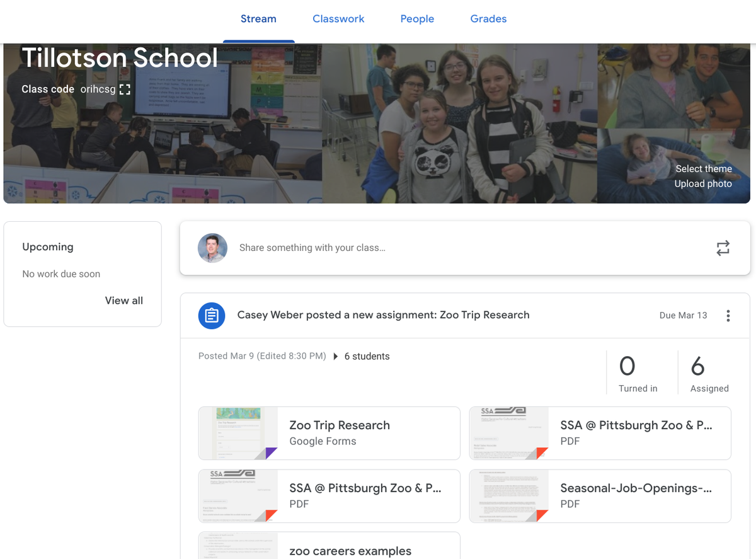Screen dimensions: 756x559
Task: Click View all upcoming work
Action: [123, 301]
